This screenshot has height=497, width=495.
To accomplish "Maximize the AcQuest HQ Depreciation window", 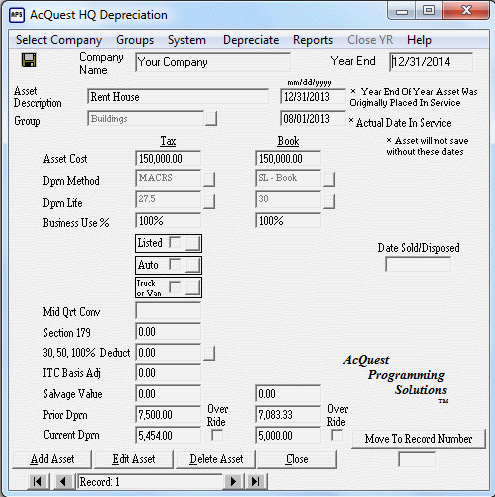I will pyautogui.click(x=429, y=11).
